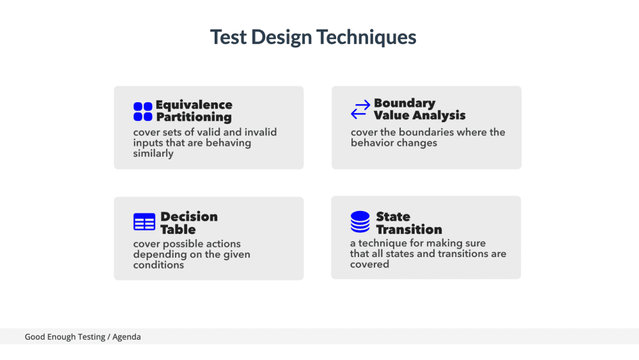Select the Decision Table heading
This screenshot has width=639, height=360.
[x=189, y=223]
